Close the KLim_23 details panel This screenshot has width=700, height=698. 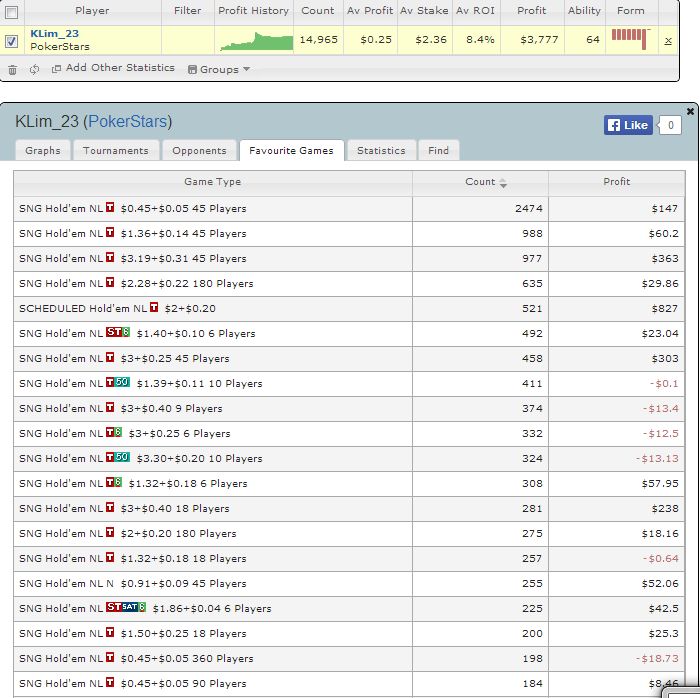point(690,111)
